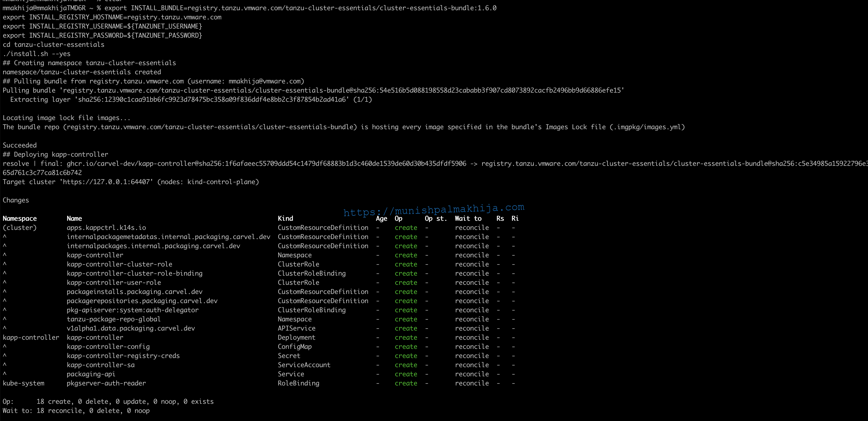This screenshot has height=421, width=868.
Task: Click the 'RoleBinding' kind cell
Action: pyautogui.click(x=299, y=383)
